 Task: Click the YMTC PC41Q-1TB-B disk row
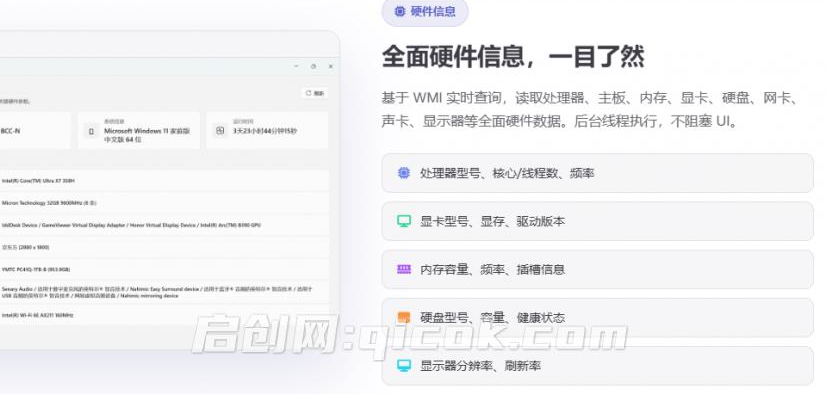pos(164,269)
